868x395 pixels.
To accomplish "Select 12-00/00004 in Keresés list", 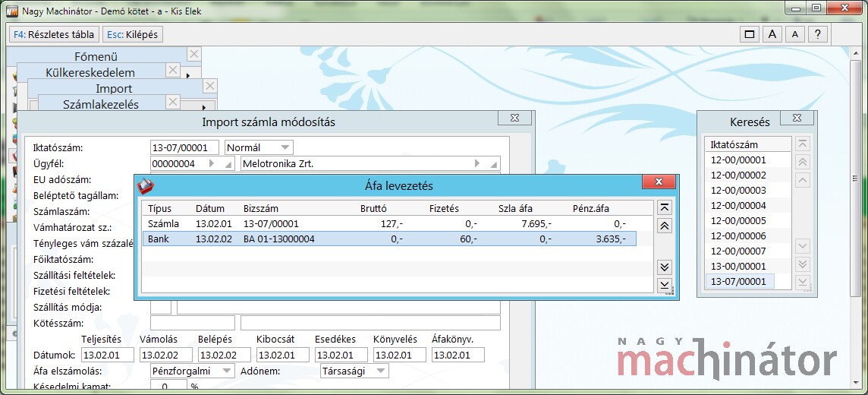I will [x=738, y=206].
